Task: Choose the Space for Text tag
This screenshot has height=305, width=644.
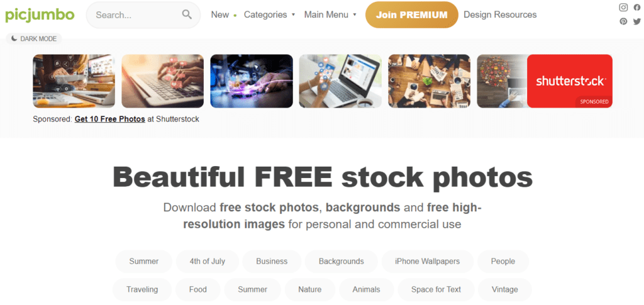Action: 436,289
